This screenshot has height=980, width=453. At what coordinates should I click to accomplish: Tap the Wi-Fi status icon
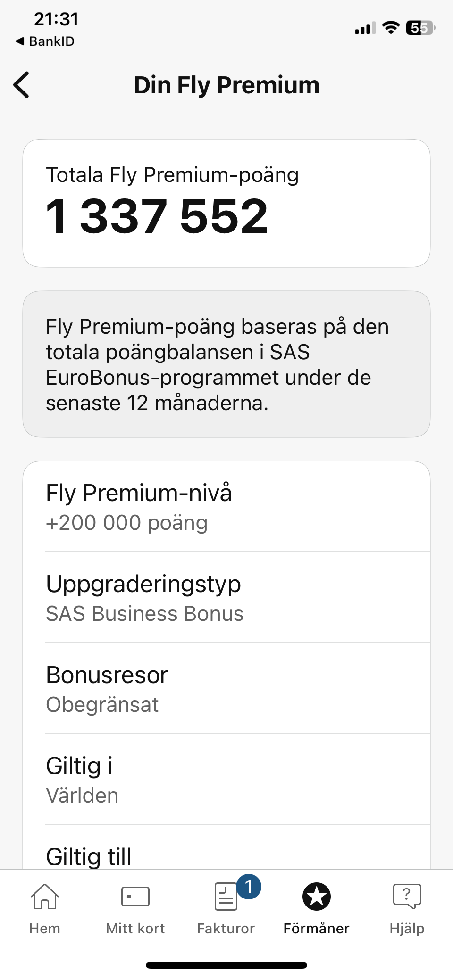click(391, 28)
